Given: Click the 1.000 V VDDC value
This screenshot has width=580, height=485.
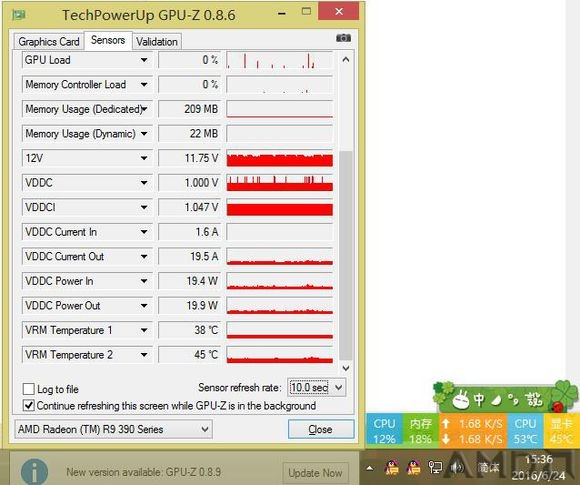Looking at the screenshot, I should (189, 183).
